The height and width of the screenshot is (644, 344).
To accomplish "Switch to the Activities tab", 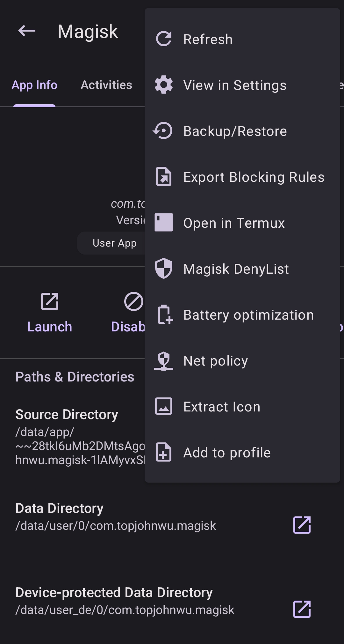I will click(106, 85).
